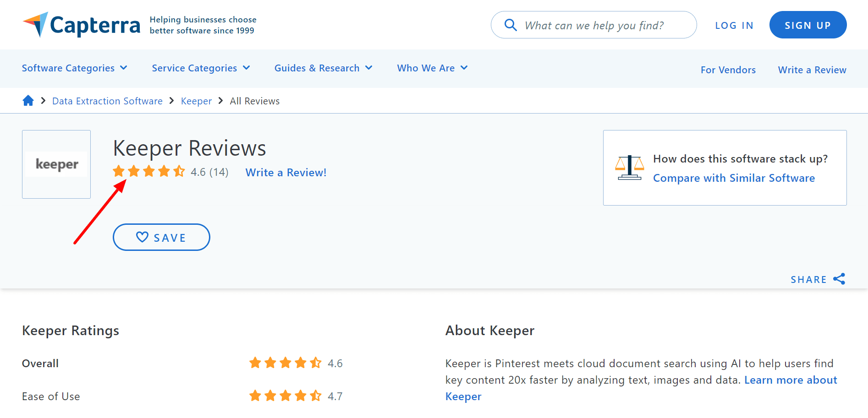Focus the 'What can we help you find?' search field
The image size is (868, 418).
pyautogui.click(x=594, y=25)
